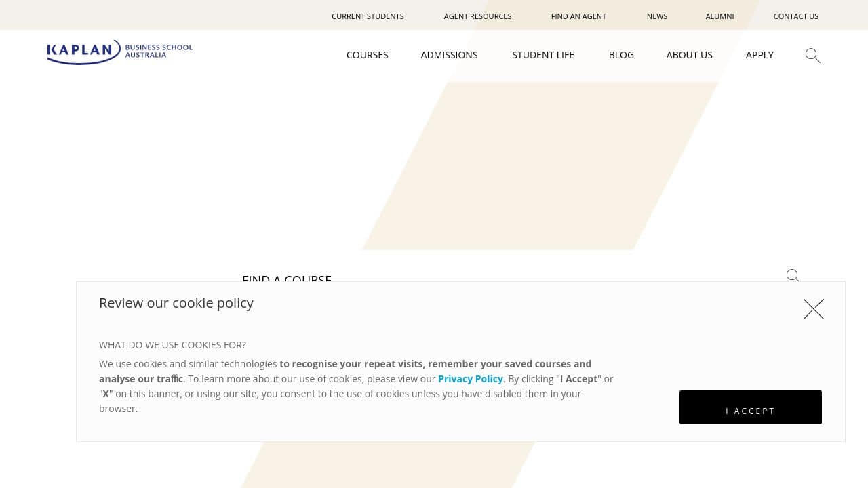This screenshot has width=868, height=488.
Task: Open the ABOUT US menu
Action: [689, 55]
